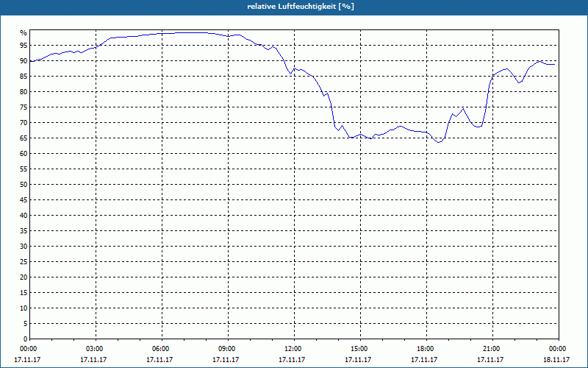Click the y-axis value 10

click(x=24, y=308)
